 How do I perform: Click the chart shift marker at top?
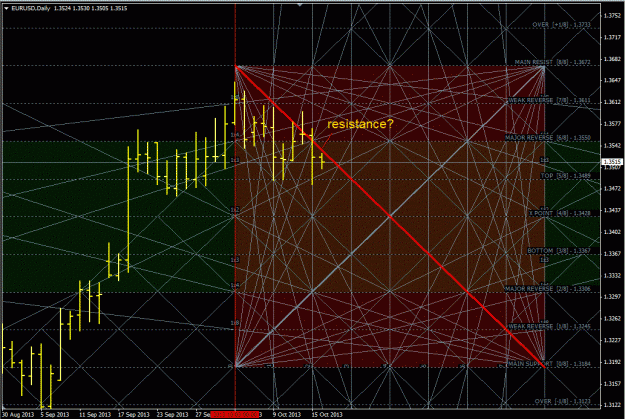(x=300, y=5)
